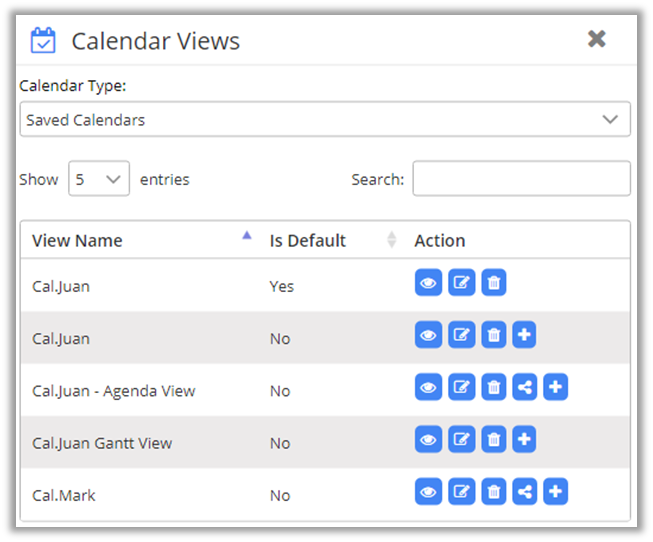
Task: Show the Cal.Mark view using eye icon
Action: pos(428,491)
